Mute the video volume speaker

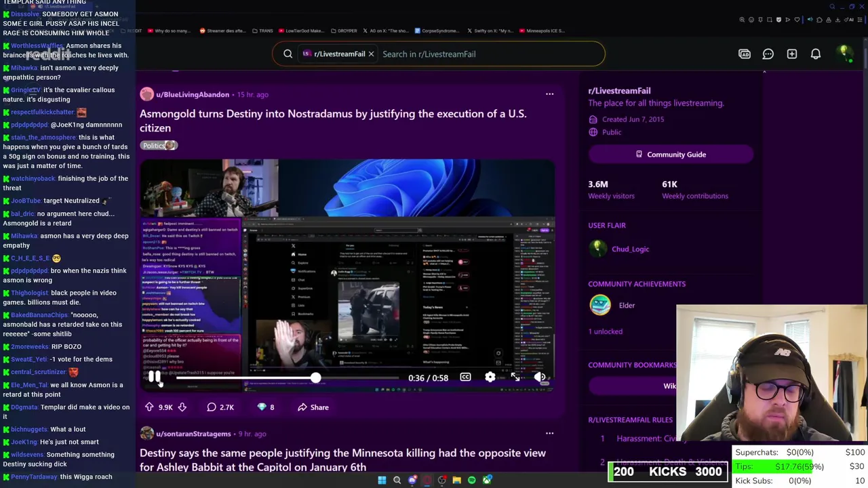(540, 378)
